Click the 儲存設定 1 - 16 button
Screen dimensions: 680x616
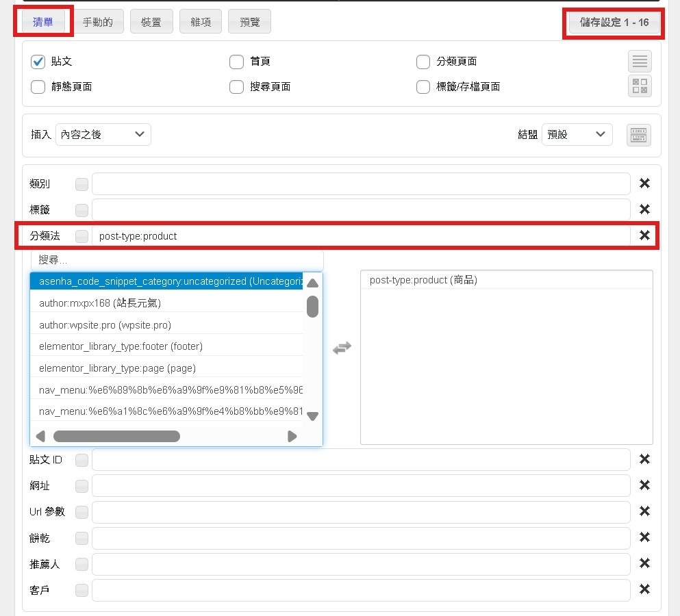coord(614,23)
